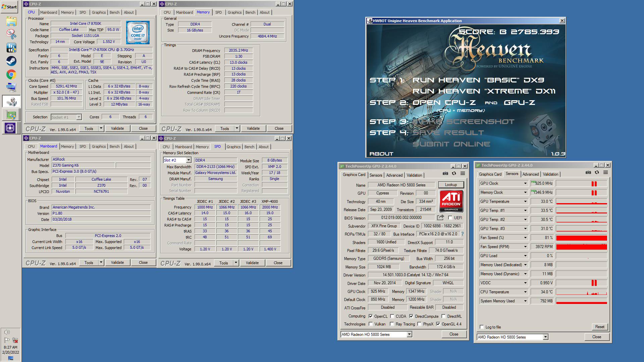Open hamburger menu in GPU-Z Sensors window
The width and height of the screenshot is (644, 362).
(605, 173)
